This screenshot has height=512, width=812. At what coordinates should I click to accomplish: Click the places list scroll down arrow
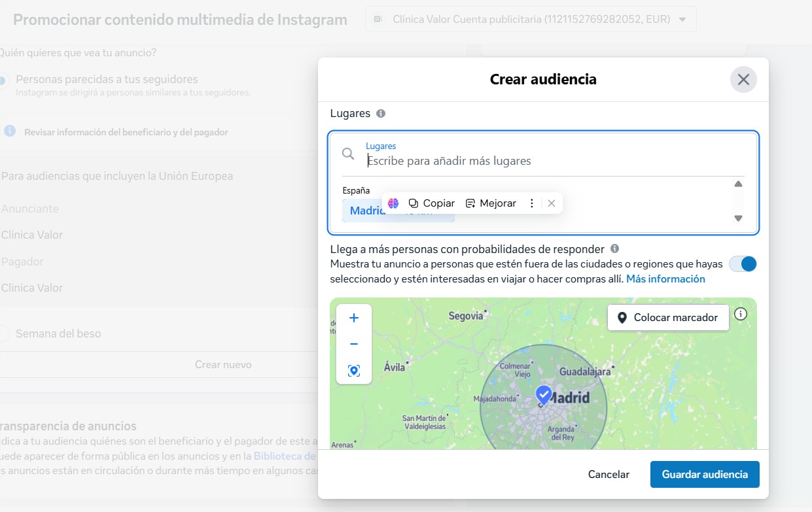point(738,218)
